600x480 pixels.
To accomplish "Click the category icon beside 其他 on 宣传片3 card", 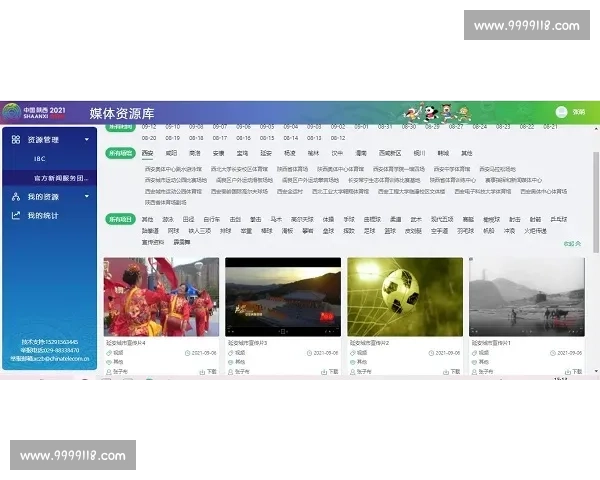I will point(231,362).
